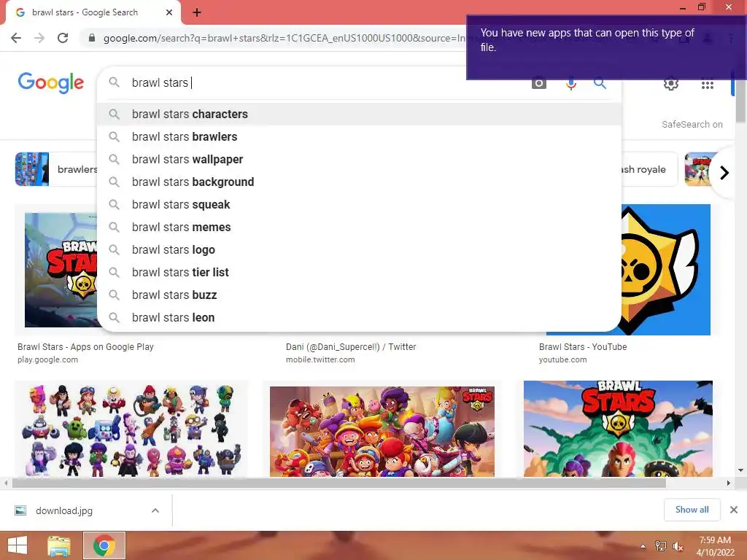Choose suggestion brawl stars logo
Image resolution: width=747 pixels, height=560 pixels.
coord(359,250)
